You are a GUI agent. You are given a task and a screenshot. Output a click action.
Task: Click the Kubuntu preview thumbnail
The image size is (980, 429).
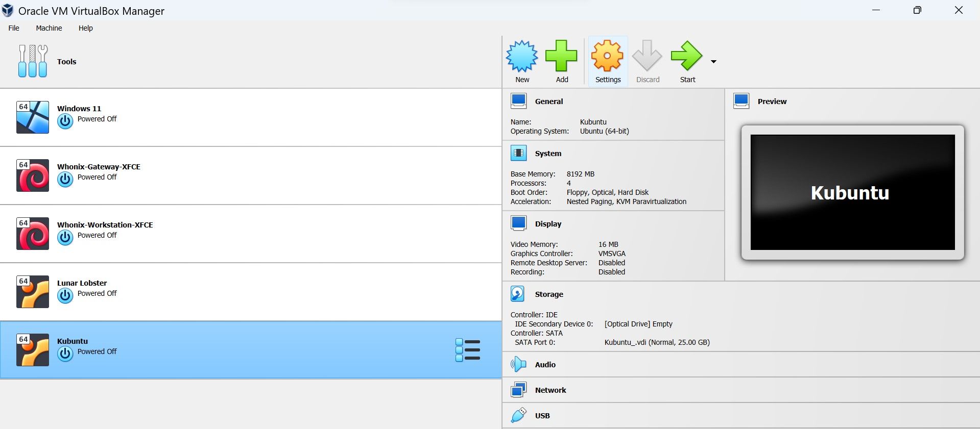852,192
